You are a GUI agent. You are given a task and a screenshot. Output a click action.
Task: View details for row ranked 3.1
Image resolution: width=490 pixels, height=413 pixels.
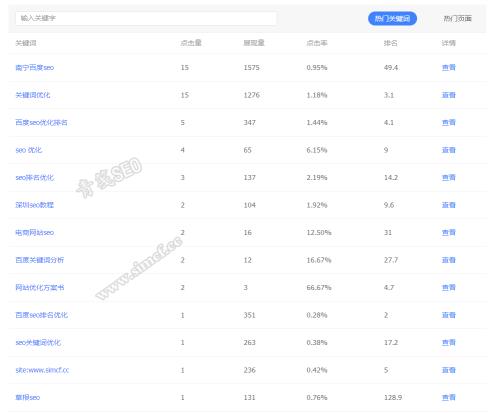[449, 95]
